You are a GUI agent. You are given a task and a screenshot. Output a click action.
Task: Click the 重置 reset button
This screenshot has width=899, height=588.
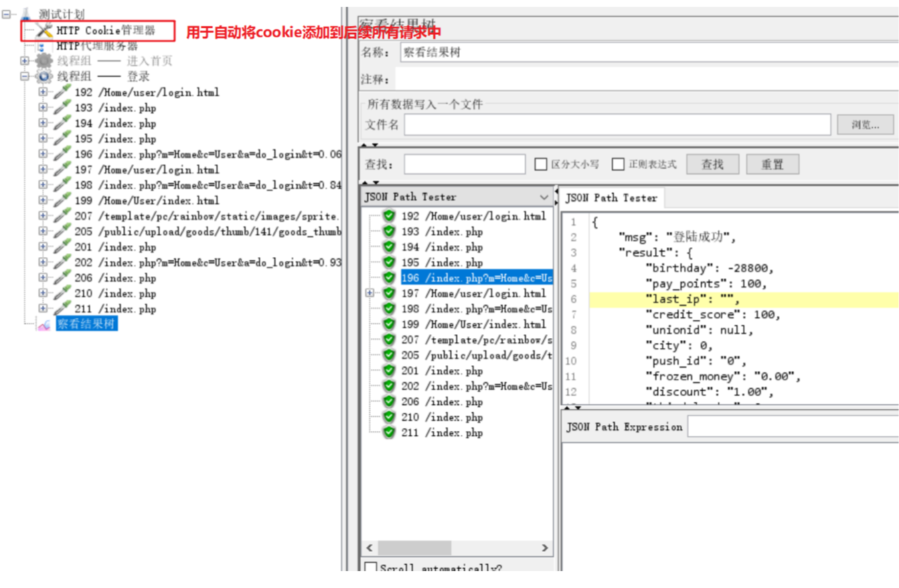[x=772, y=164]
